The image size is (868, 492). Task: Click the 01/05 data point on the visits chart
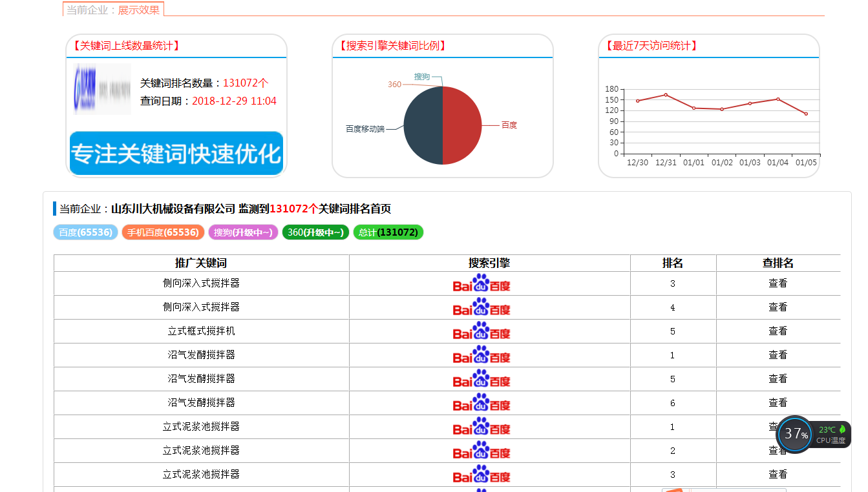tap(806, 114)
